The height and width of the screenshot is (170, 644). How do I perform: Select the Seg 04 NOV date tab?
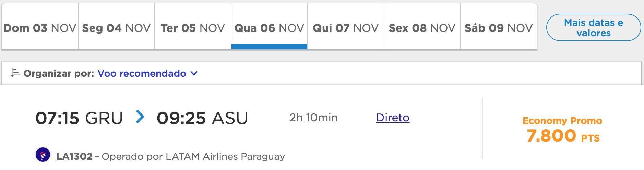pyautogui.click(x=116, y=27)
